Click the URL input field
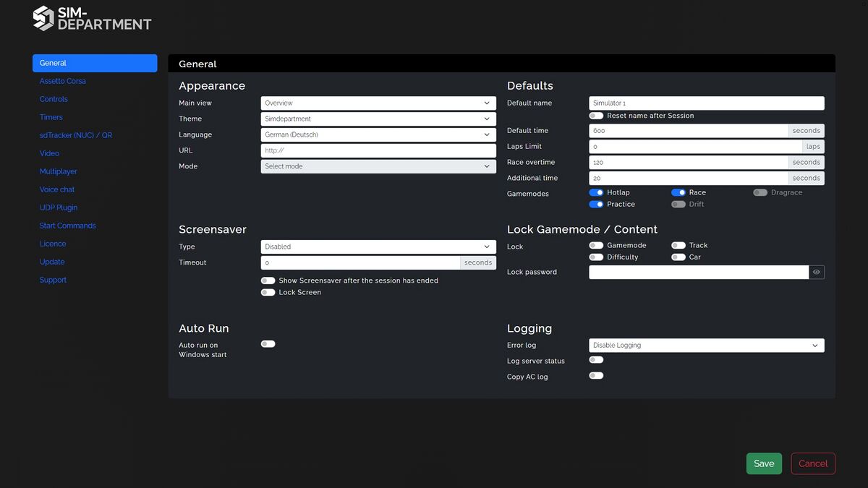Viewport: 868px width, 488px height. click(x=378, y=150)
